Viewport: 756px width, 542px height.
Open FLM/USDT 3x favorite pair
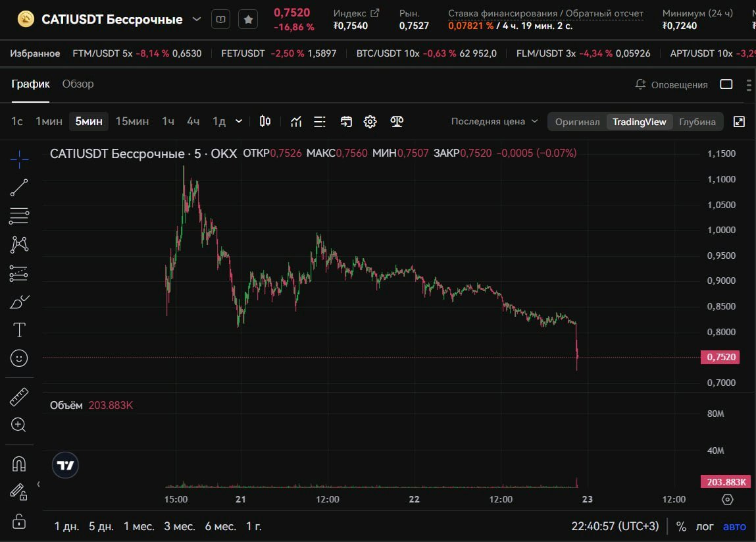click(583, 53)
